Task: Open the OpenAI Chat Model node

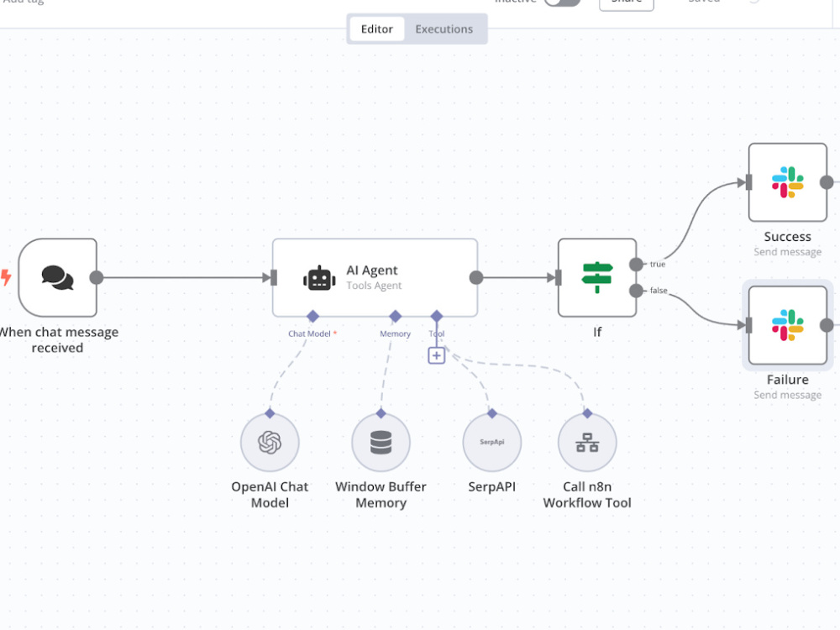Action: [270, 443]
